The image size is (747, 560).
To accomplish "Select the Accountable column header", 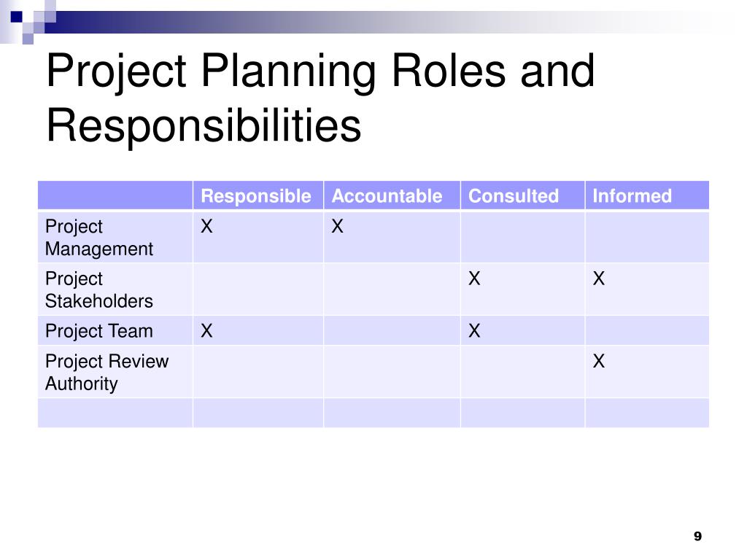I will pyautogui.click(x=387, y=195).
